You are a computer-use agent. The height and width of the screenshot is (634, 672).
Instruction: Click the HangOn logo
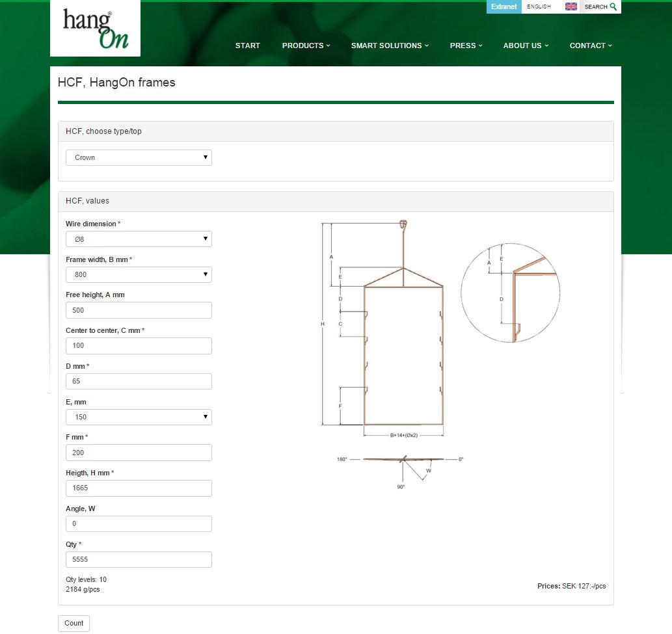pyautogui.click(x=95, y=28)
